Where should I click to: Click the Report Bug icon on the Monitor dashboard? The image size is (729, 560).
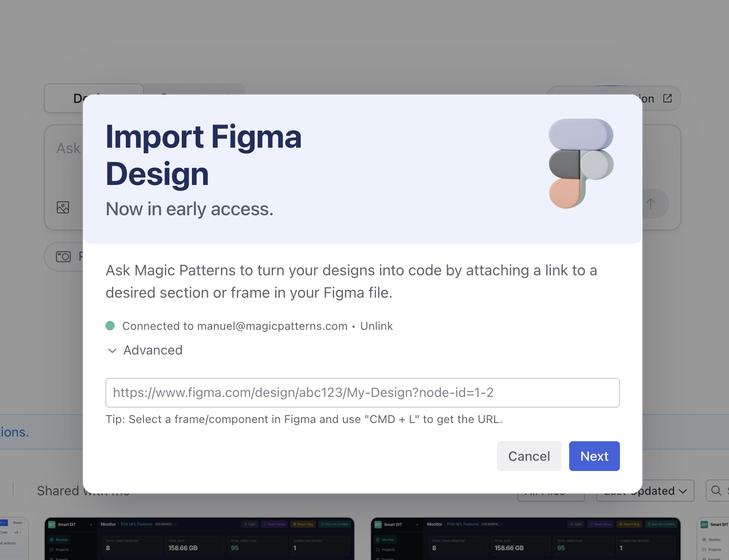click(296, 524)
